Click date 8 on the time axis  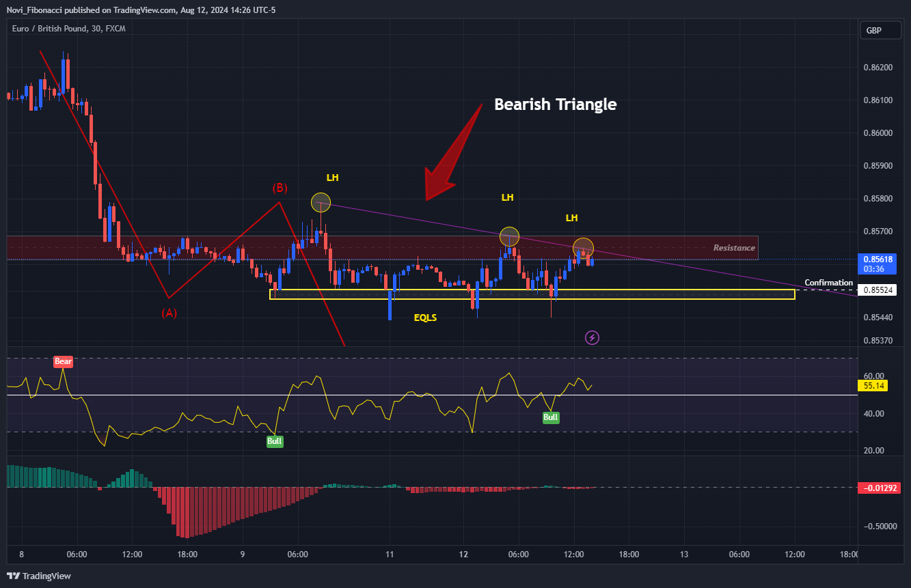point(22,555)
